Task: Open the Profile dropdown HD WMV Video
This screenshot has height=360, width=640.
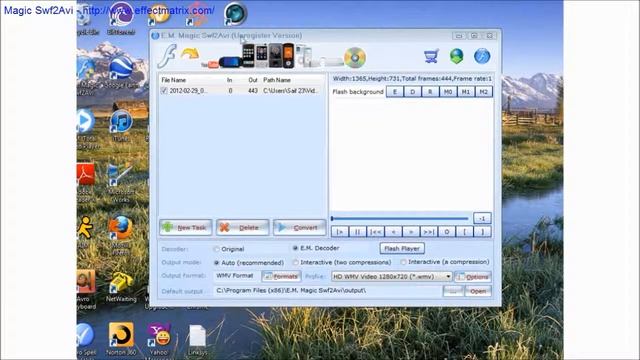Action: [391, 277]
